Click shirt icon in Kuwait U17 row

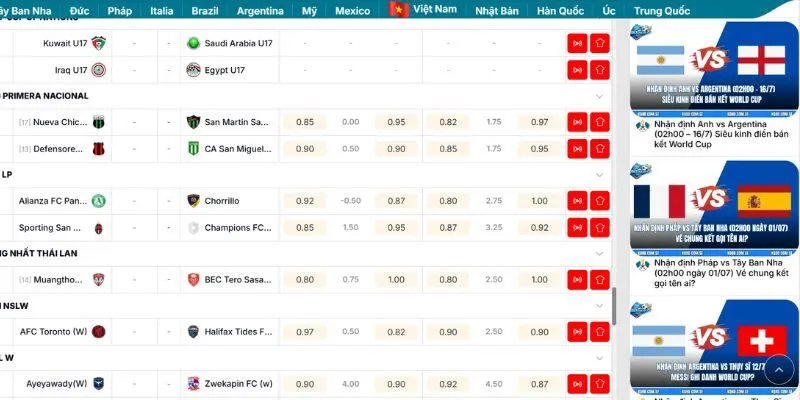click(600, 43)
